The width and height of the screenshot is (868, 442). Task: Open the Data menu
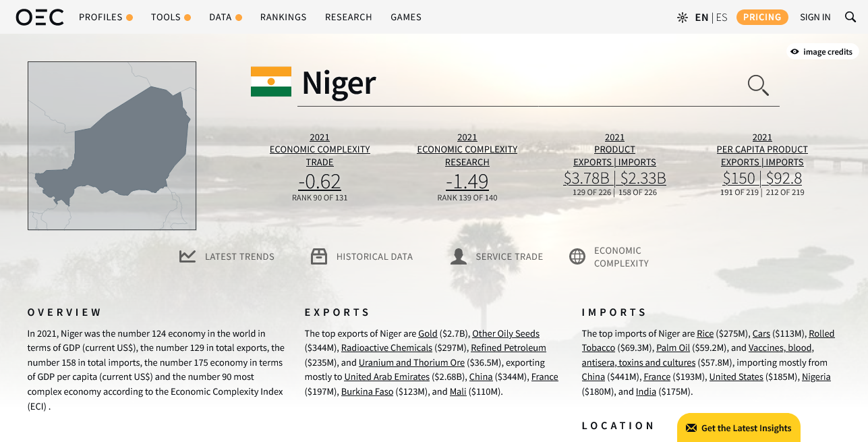tap(225, 18)
